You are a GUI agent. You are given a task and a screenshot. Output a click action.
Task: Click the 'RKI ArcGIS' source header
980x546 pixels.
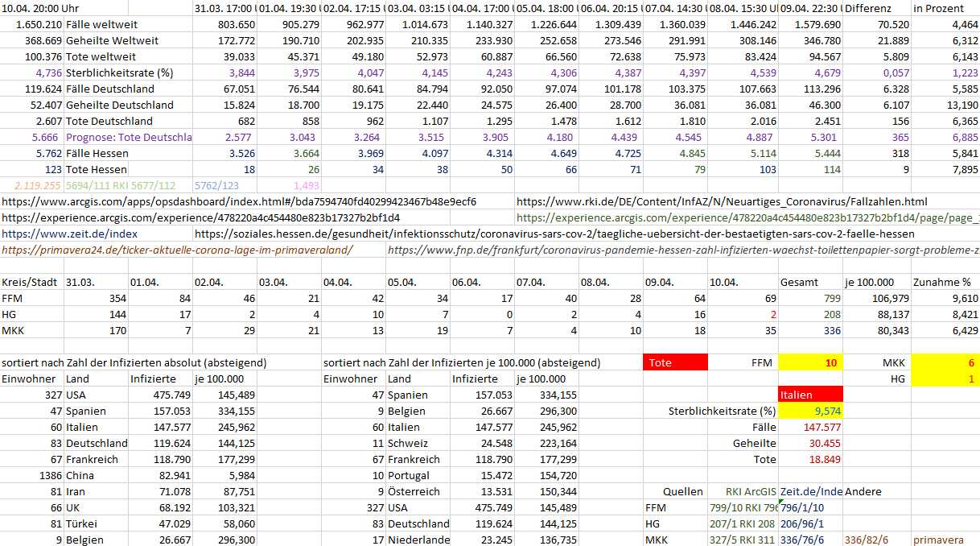tap(751, 491)
